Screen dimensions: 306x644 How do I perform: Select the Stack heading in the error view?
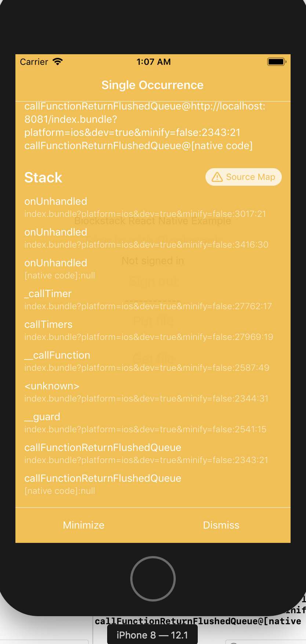43,177
